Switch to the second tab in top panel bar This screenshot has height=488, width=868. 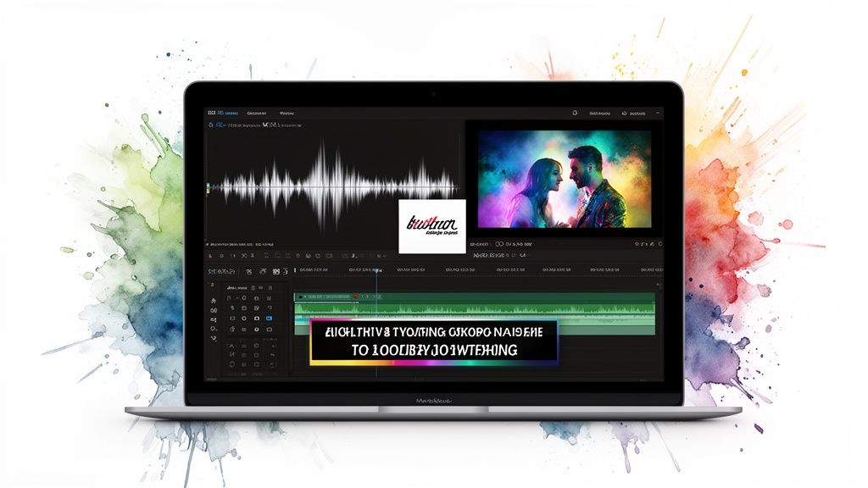[255, 112]
